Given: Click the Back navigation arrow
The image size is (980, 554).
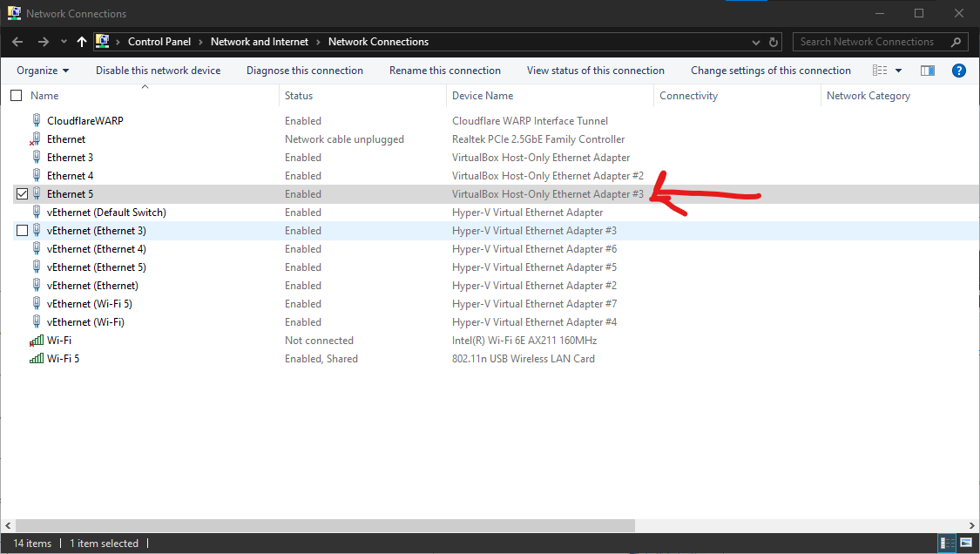Looking at the screenshot, I should pos(17,42).
